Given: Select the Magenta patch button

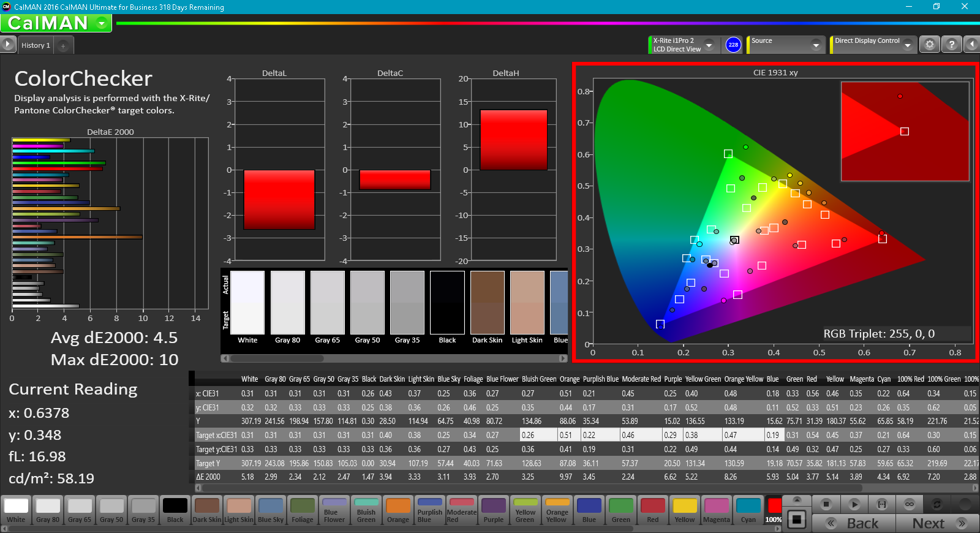Looking at the screenshot, I should click(717, 510).
